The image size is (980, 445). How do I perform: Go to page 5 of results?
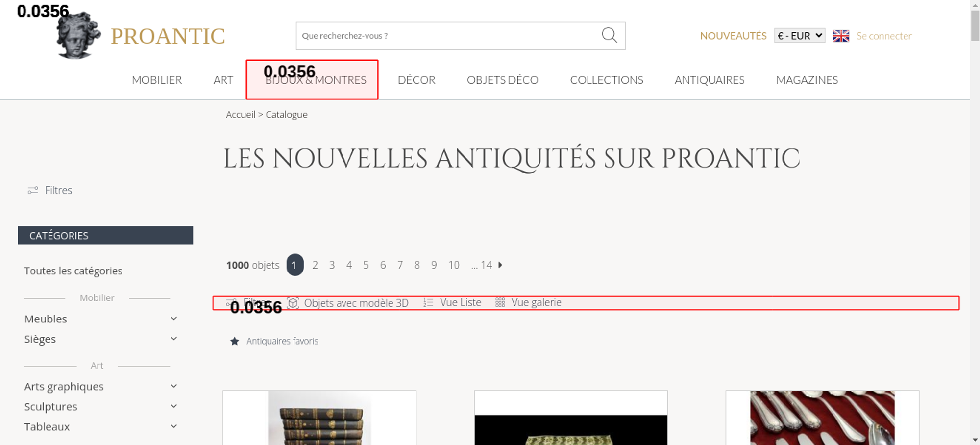366,265
